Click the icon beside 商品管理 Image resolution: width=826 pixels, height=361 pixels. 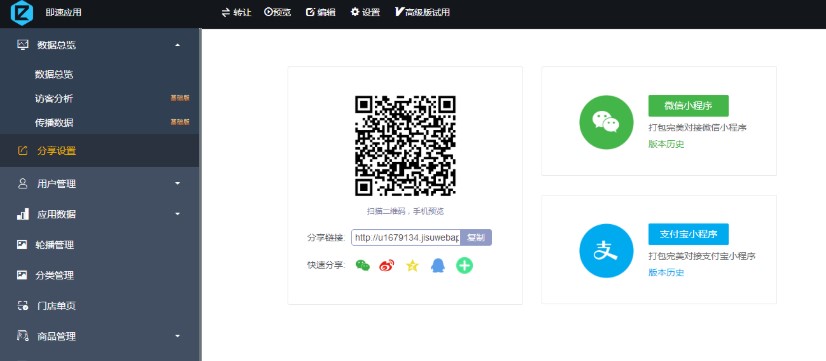22,336
